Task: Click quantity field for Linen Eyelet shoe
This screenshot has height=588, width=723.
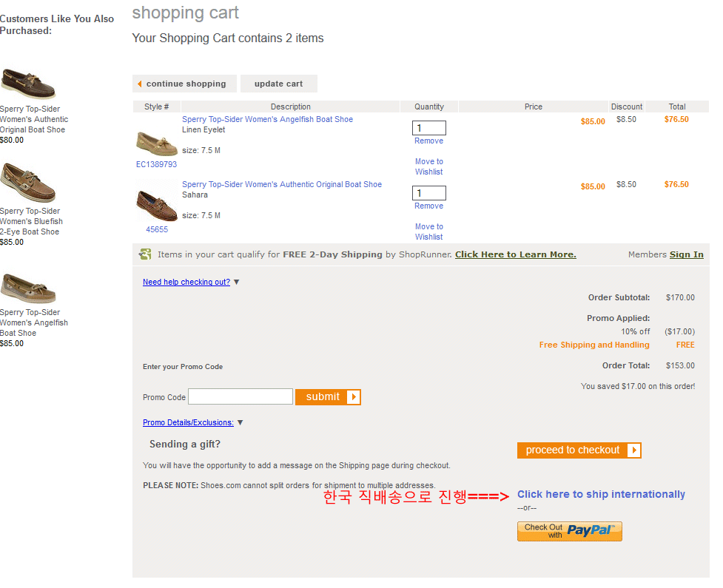Action: (x=428, y=128)
